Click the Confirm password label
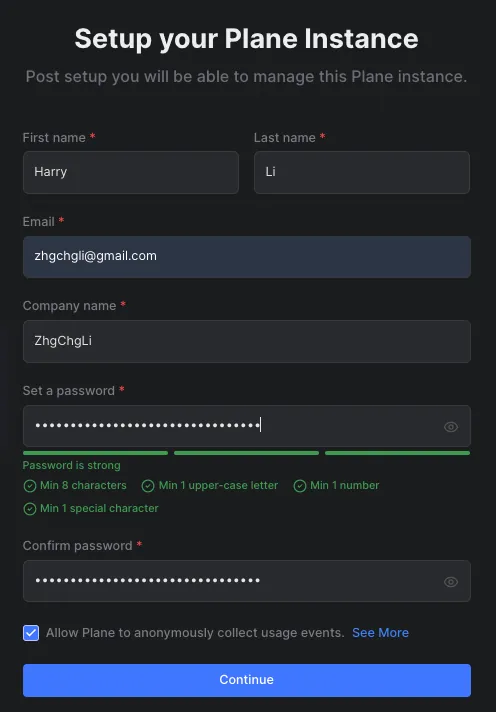The width and height of the screenshot is (496, 712). [77, 545]
